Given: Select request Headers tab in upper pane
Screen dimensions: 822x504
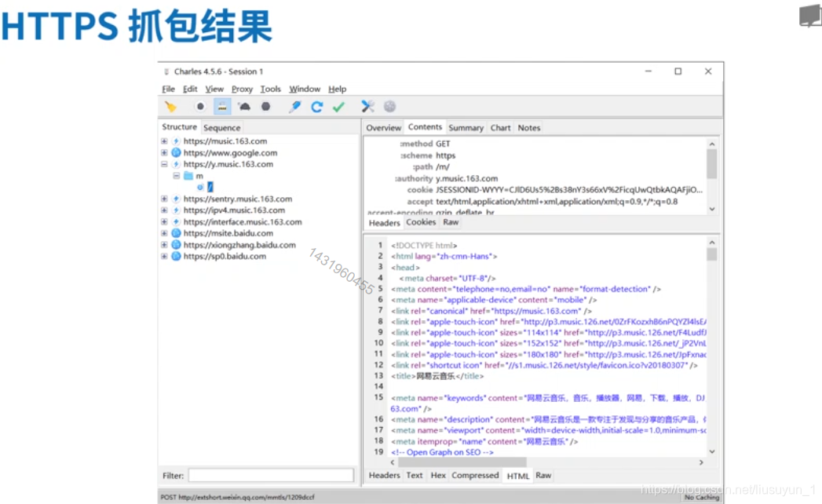Looking at the screenshot, I should point(384,223).
